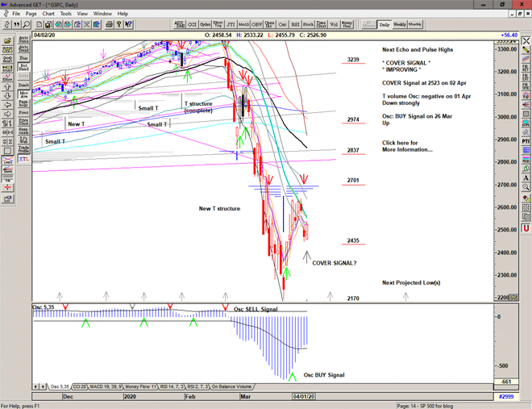Click the Vol indicator toolbar button
Screen dimensions: 532x409
click(x=334, y=24)
